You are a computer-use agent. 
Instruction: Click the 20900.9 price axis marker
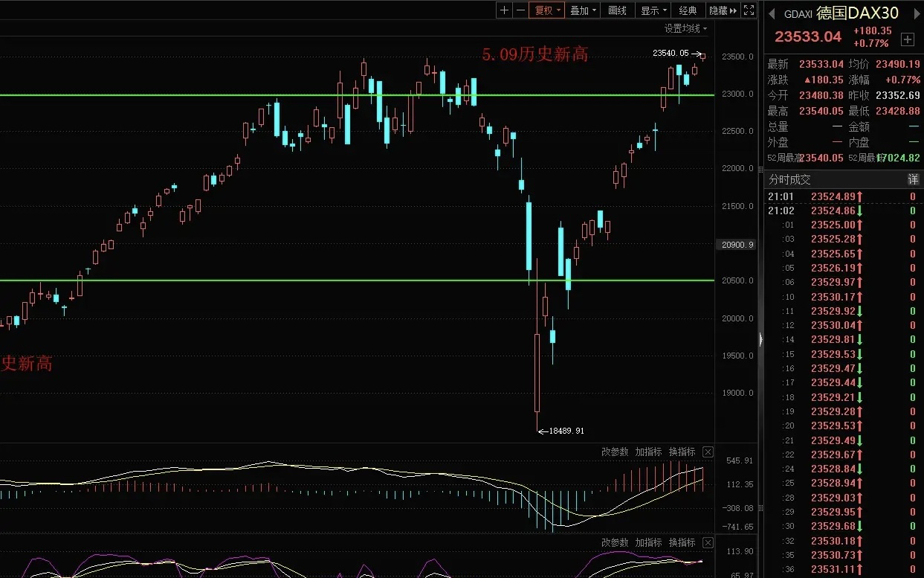pyautogui.click(x=737, y=244)
